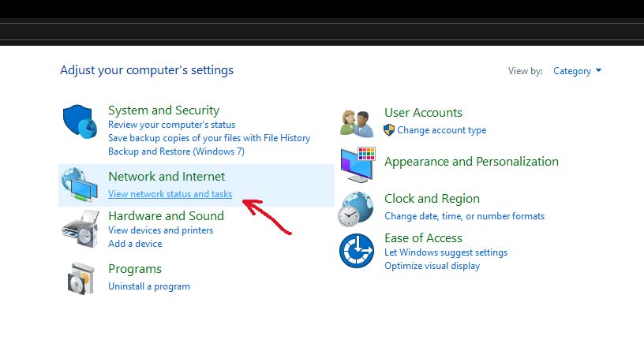
Task: Click the Clock and Region globe icon
Action: click(x=356, y=209)
